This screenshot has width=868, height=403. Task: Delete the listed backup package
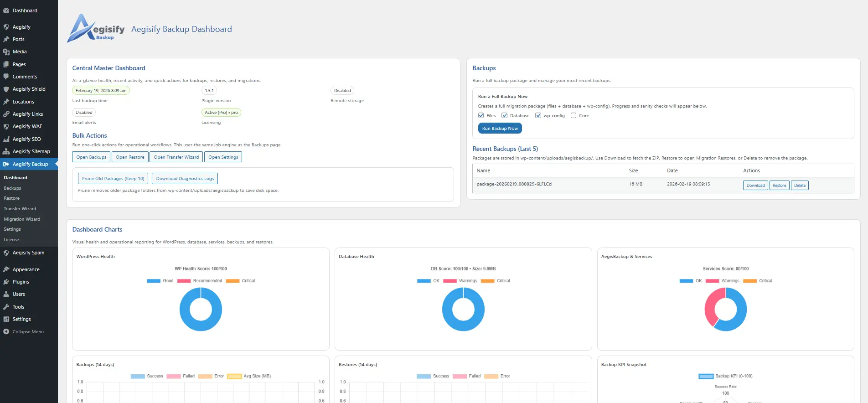pos(800,186)
